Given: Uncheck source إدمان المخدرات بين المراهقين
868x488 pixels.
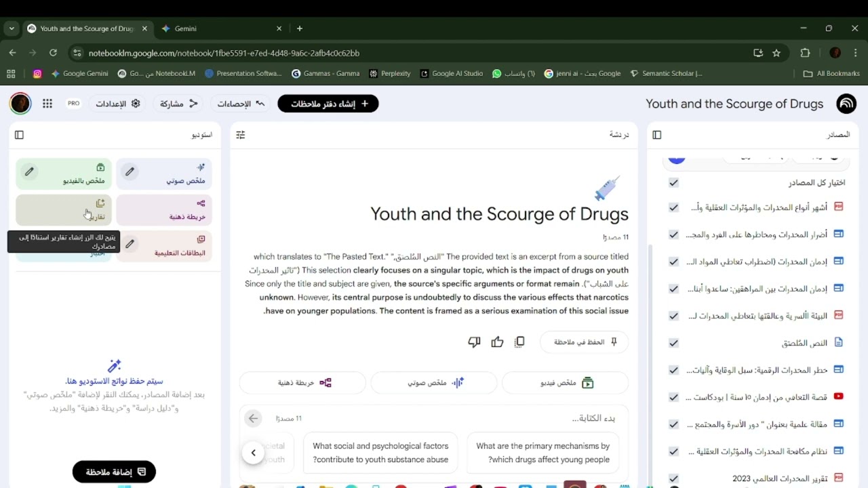Looking at the screenshot, I should [673, 289].
